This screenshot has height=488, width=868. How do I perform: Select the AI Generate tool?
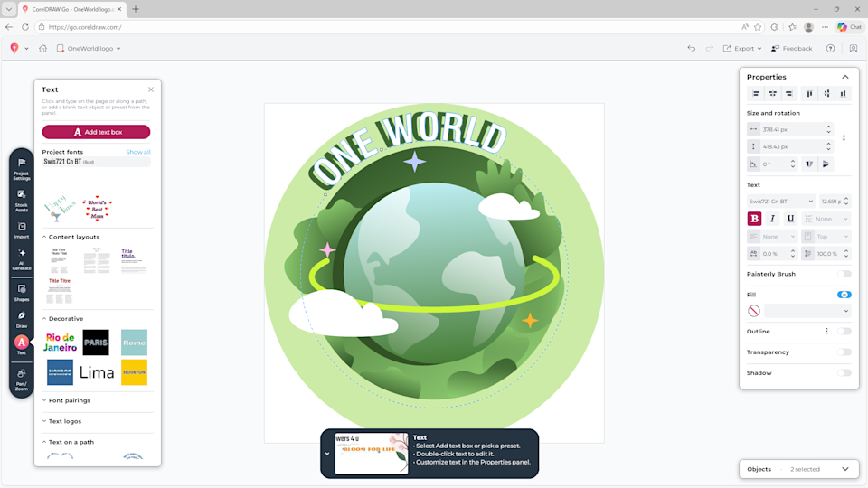click(x=21, y=258)
